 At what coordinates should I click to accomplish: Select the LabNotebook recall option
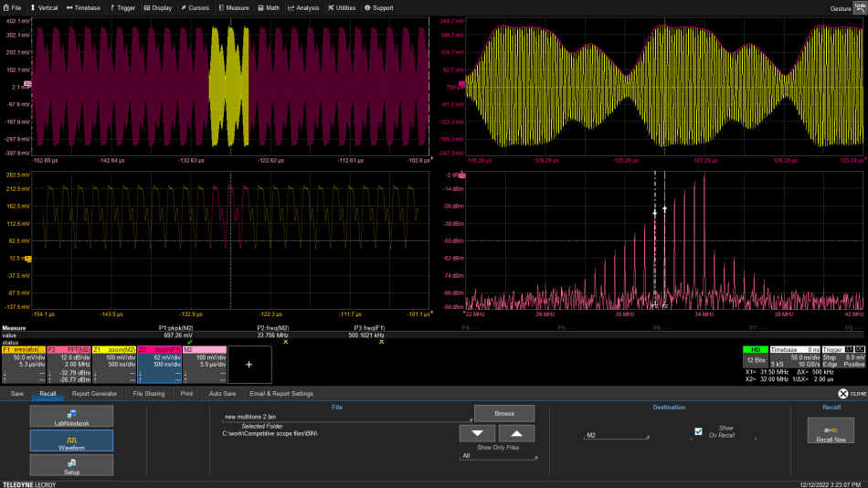[x=71, y=417]
